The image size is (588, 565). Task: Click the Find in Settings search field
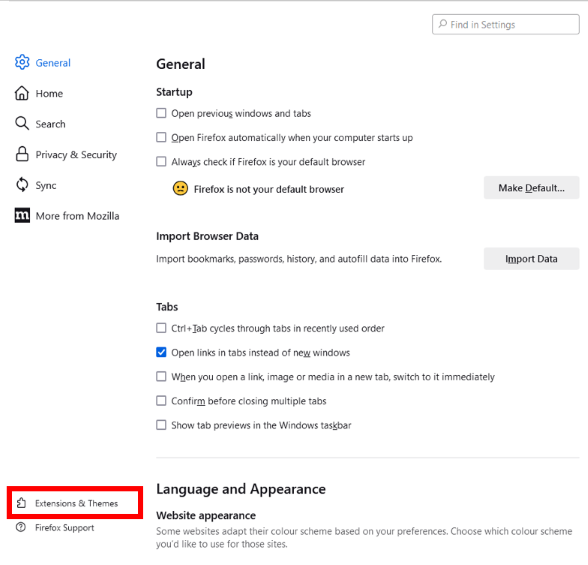(506, 24)
